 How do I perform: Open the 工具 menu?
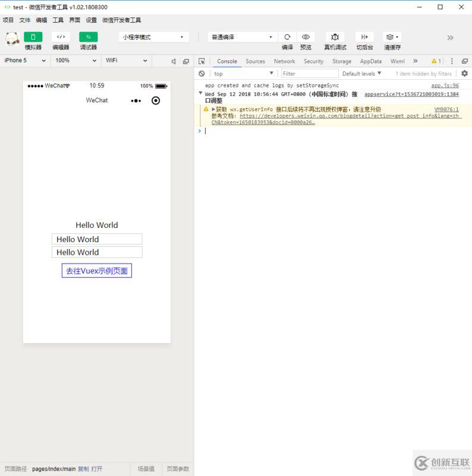[x=58, y=20]
